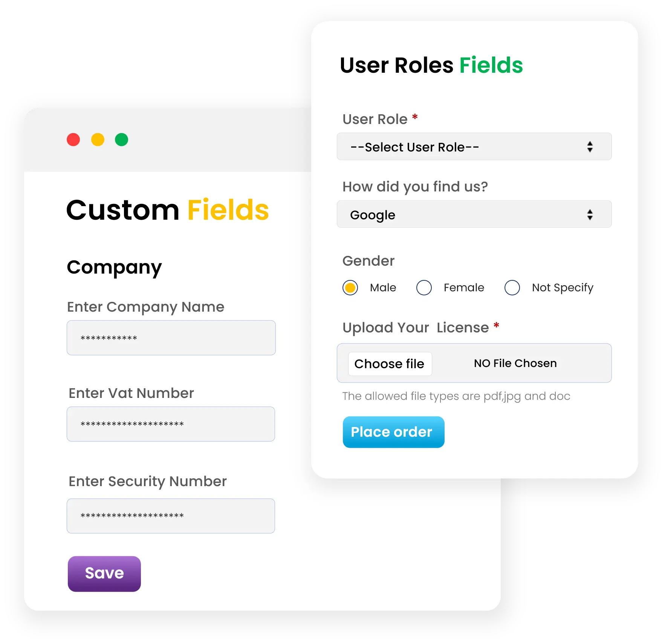Viewport: 665px width, 644px height.
Task: Click the find-us dropdown arrows icon
Action: (x=590, y=215)
